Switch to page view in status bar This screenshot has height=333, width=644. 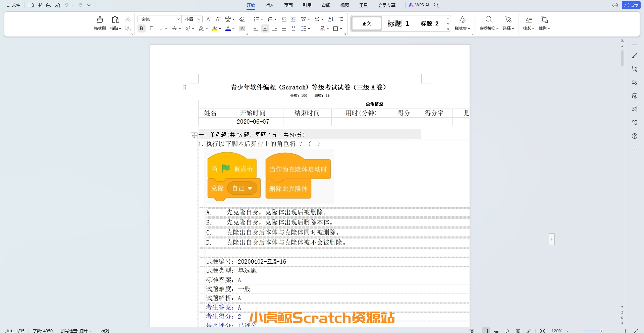click(x=486, y=331)
